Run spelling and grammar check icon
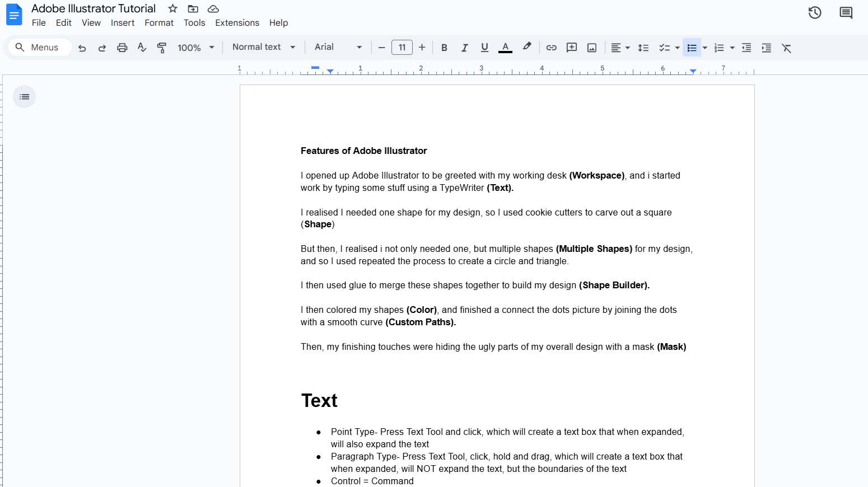This screenshot has height=487, width=868. pos(142,48)
